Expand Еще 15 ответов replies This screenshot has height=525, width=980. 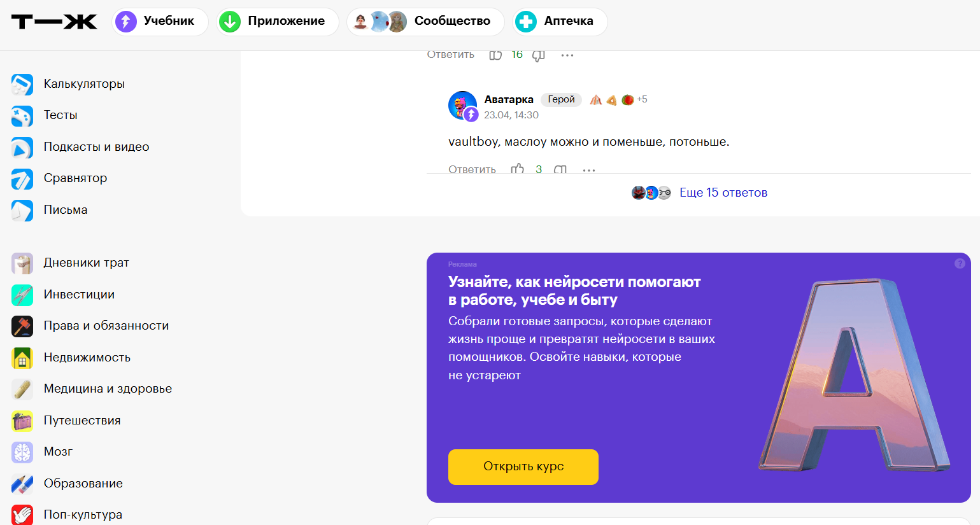click(x=723, y=193)
